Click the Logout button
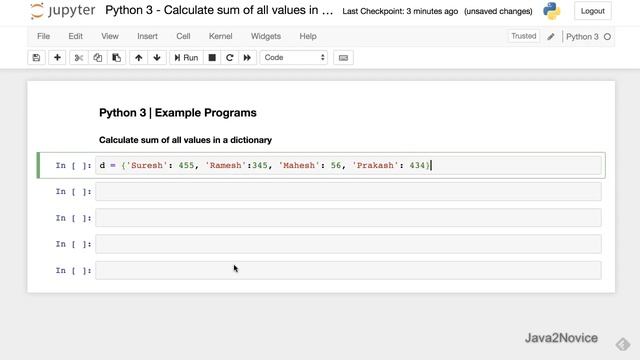The height and width of the screenshot is (360, 640). [593, 11]
